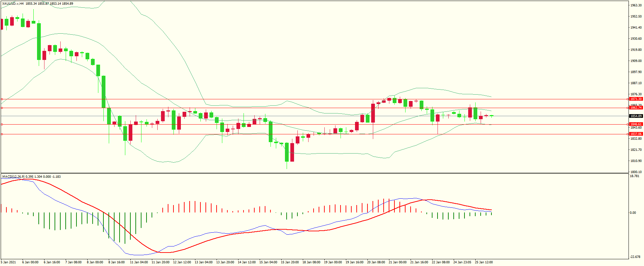This screenshot has width=644, height=266.
Task: Click the 1837.06 red price tag
Action: (x=636, y=134)
